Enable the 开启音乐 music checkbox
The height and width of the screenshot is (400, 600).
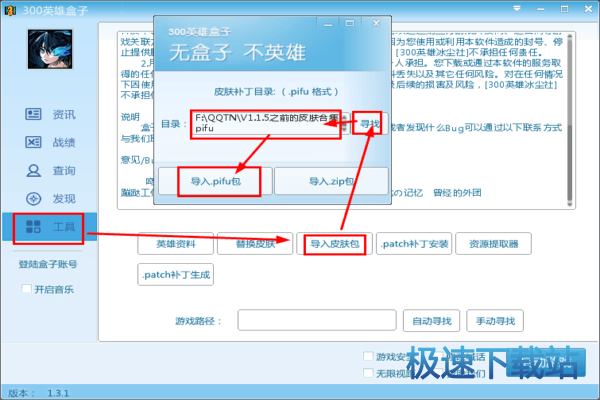tap(26, 289)
